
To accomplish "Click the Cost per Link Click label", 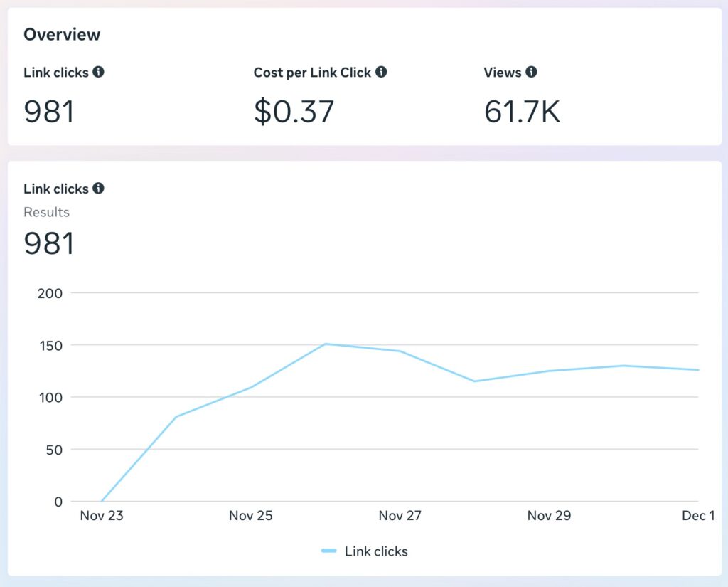I will pyautogui.click(x=312, y=73).
